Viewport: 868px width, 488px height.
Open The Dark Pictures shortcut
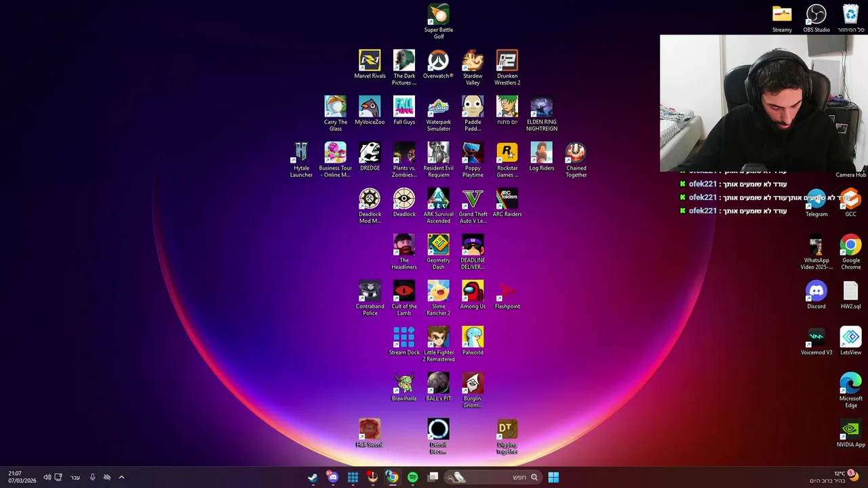(x=404, y=68)
